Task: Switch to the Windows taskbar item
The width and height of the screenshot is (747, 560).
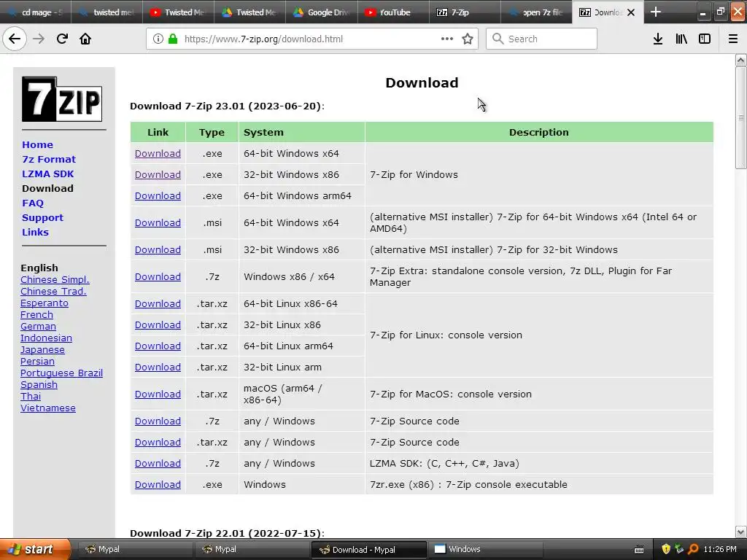Action: coord(486,550)
